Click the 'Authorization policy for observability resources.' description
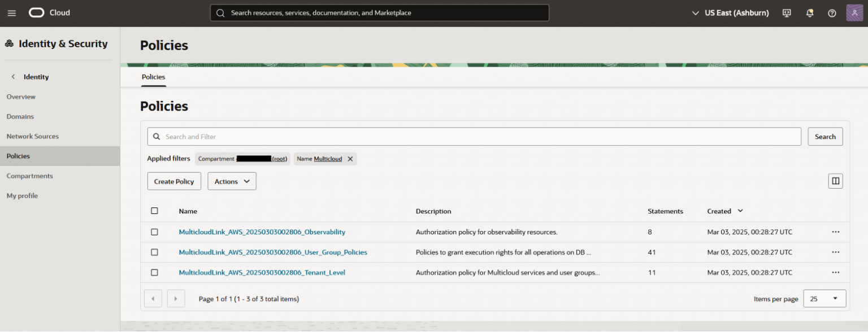The width and height of the screenshot is (868, 332). click(x=487, y=232)
